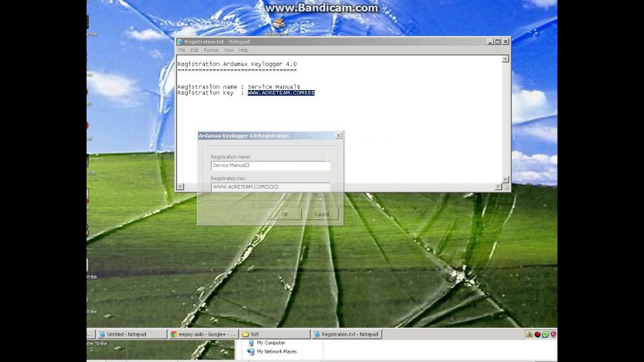Click the red circle system tray icon
Image resolution: width=644 pixels, height=362 pixels.
(x=537, y=334)
